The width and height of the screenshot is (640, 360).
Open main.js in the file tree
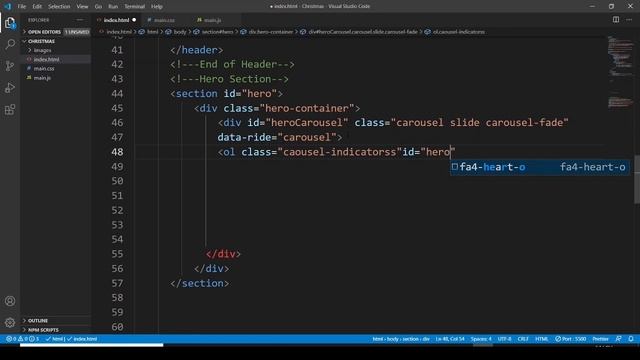[x=42, y=78]
